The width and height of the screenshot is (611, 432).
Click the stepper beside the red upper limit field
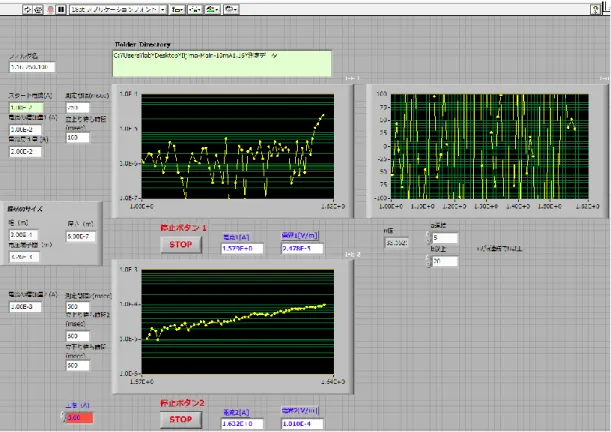(63, 418)
